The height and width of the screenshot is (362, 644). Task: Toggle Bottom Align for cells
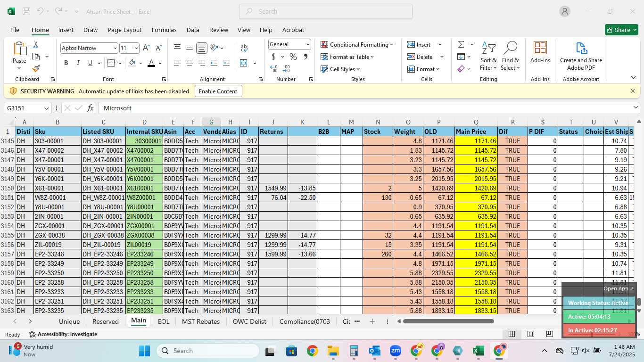click(201, 48)
